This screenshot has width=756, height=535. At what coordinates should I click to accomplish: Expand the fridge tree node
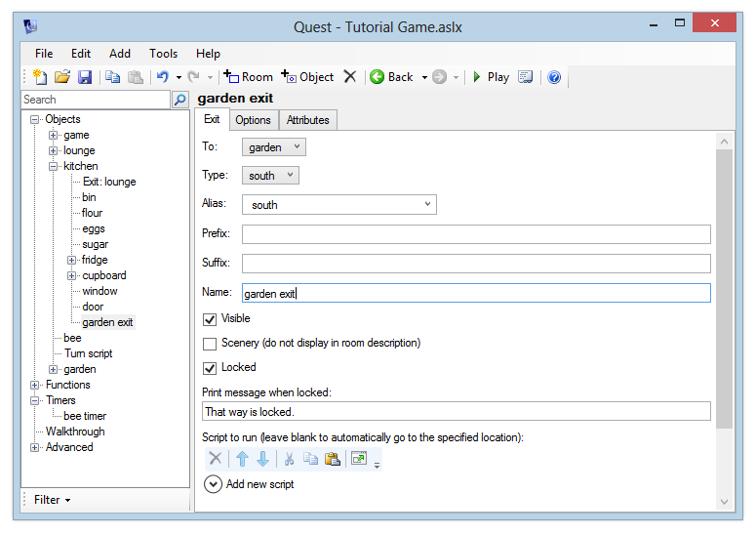coord(71,260)
